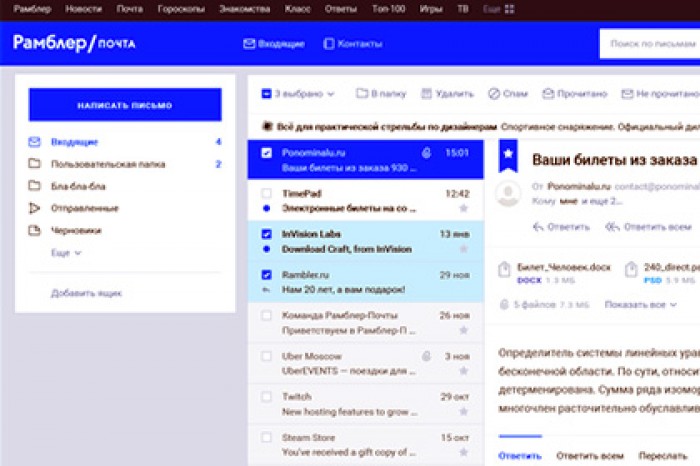Expand Еще in the folder sidebar
This screenshot has height=466, width=700.
tap(66, 253)
